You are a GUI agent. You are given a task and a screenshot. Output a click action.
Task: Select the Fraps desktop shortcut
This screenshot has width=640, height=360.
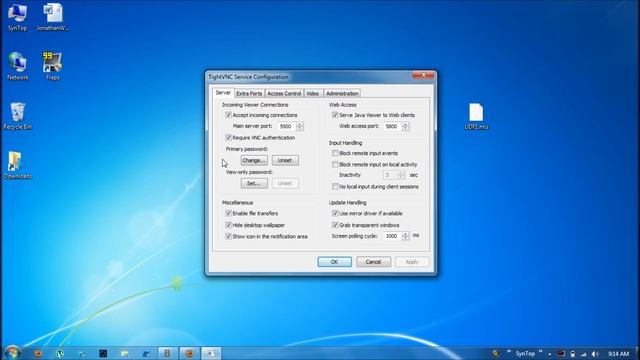point(52,66)
